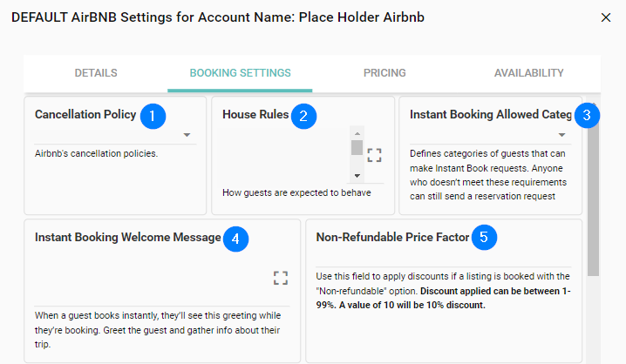Go to the Availability tab
The image size is (626, 364).
[x=528, y=73]
